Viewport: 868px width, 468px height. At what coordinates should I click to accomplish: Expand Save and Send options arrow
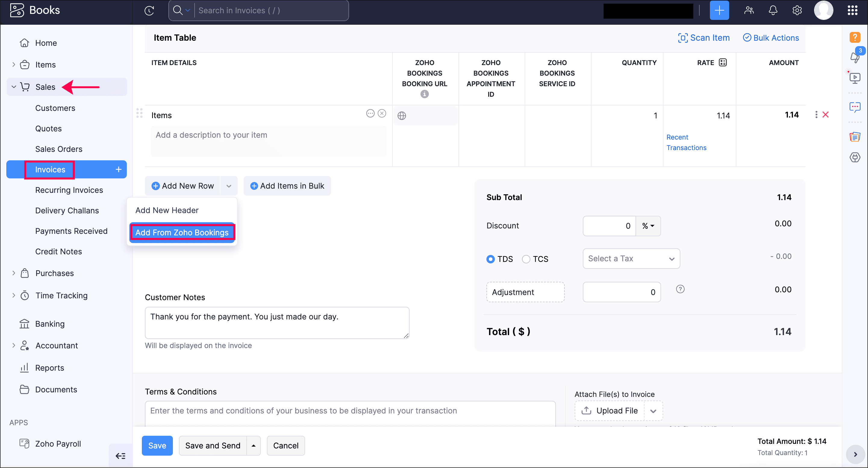pos(253,446)
